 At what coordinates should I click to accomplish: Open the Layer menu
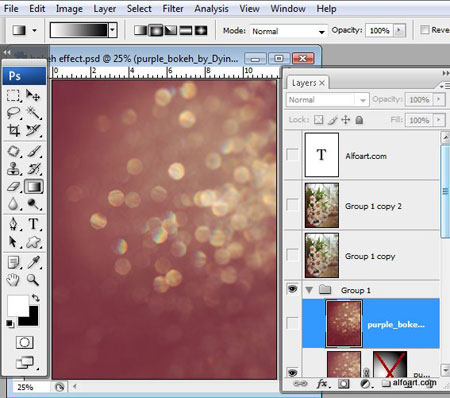point(104,9)
